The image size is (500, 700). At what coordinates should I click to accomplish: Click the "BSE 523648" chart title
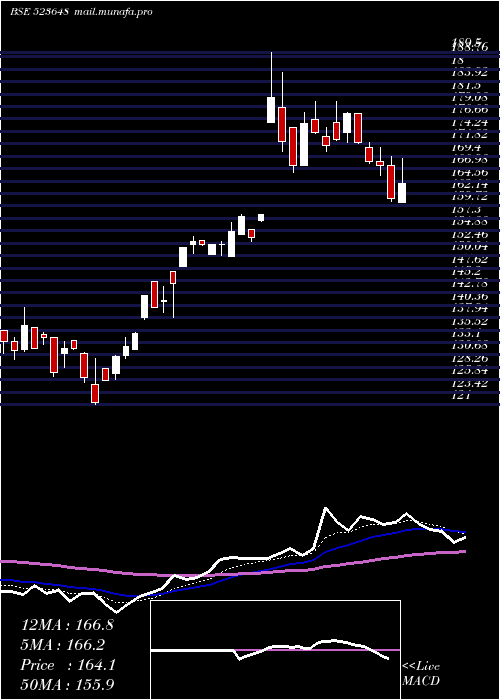click(x=39, y=12)
